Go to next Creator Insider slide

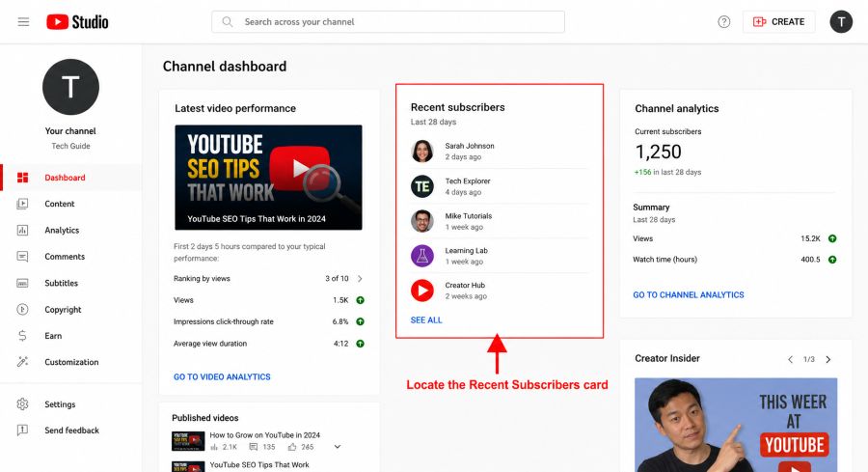828,359
